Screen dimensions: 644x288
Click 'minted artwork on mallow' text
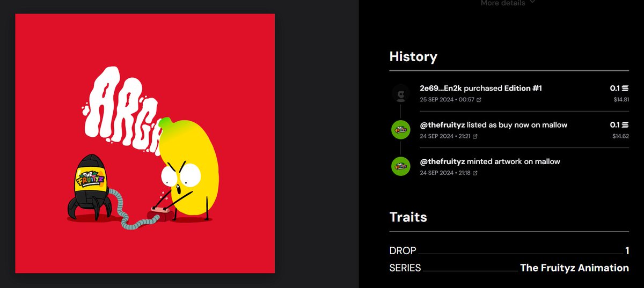point(514,161)
